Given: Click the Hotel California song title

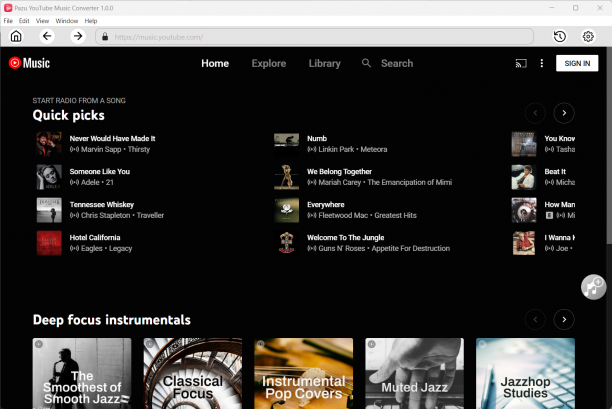Looking at the screenshot, I should [x=95, y=238].
